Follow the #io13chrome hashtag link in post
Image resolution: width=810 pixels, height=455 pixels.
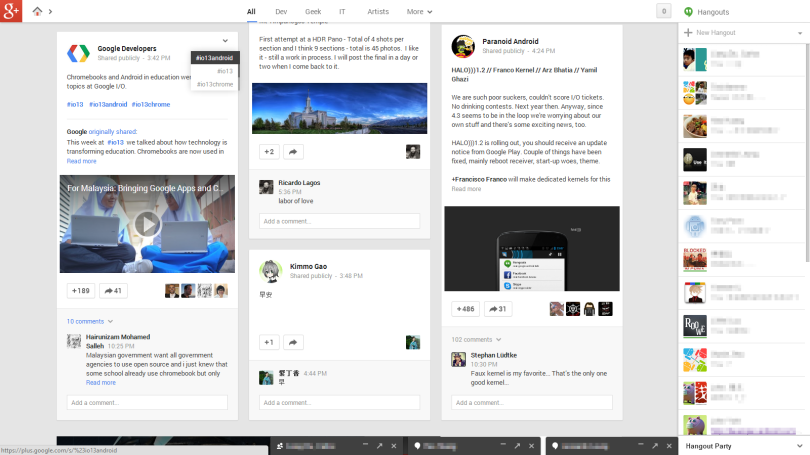point(151,104)
